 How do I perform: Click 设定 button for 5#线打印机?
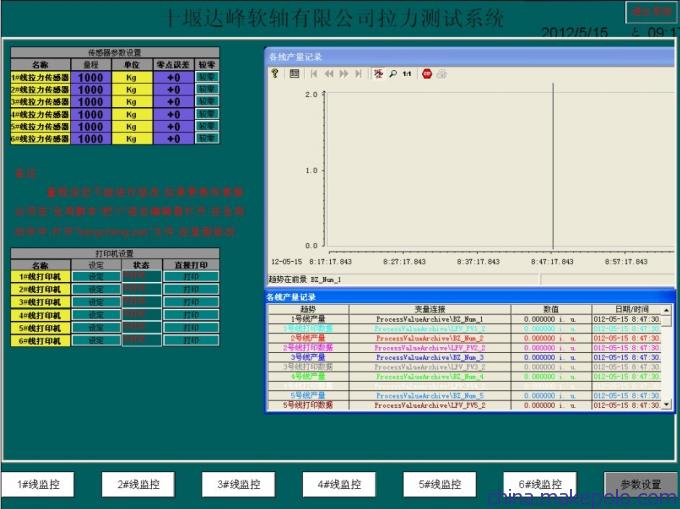coord(96,328)
